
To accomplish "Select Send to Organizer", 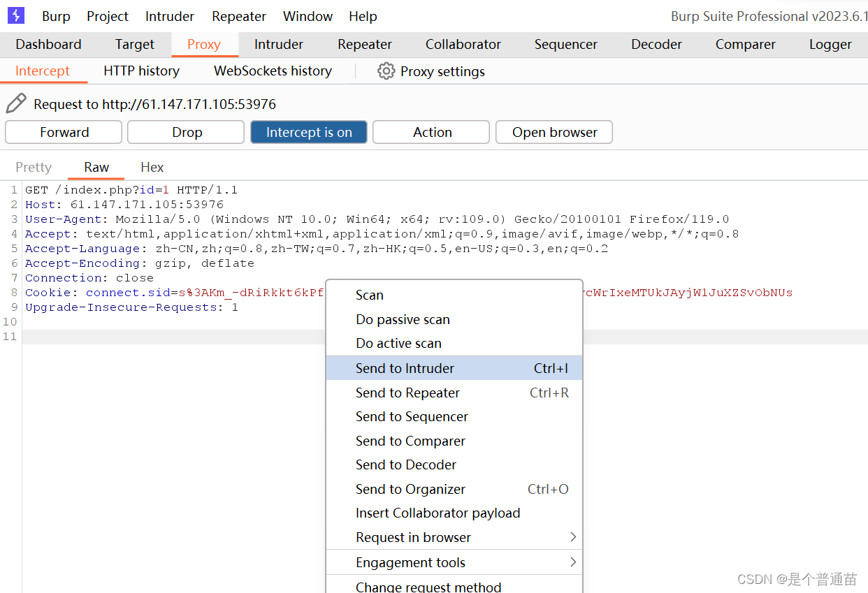I will [454, 489].
